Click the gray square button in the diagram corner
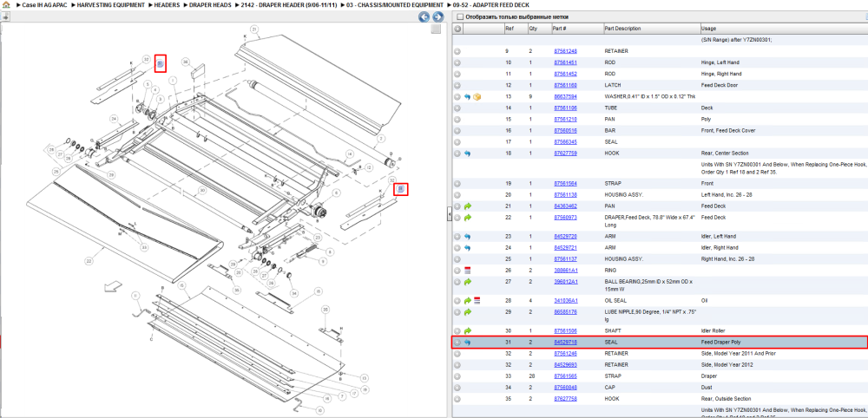868x418 pixels. (437, 29)
